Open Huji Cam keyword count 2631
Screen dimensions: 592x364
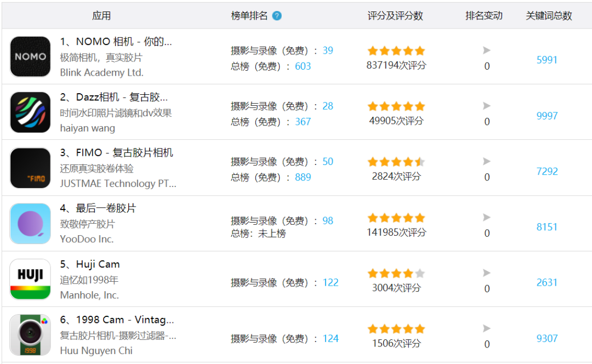coord(547,283)
